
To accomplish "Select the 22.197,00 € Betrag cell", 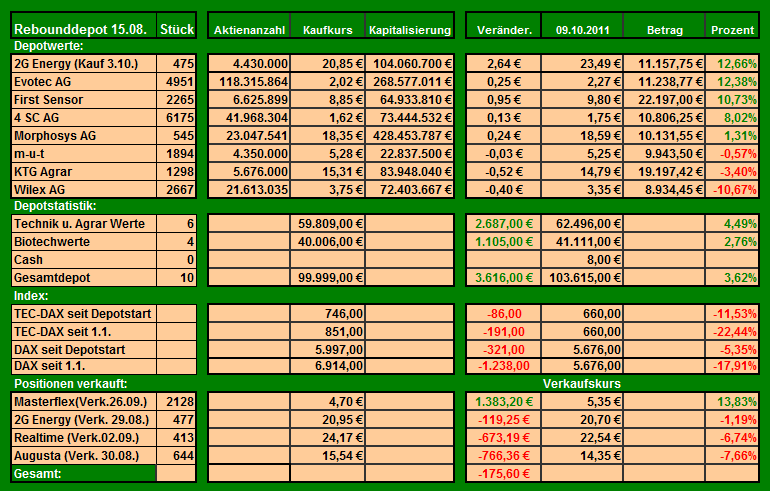I will coord(664,100).
